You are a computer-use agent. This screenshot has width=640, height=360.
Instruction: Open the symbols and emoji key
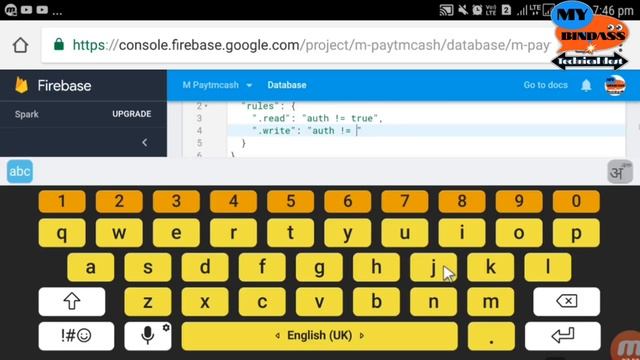click(76, 336)
